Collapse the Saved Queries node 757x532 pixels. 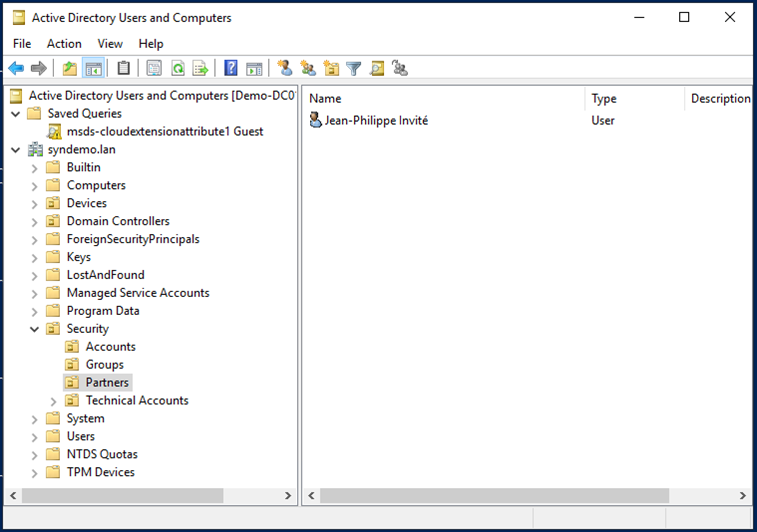(16, 114)
